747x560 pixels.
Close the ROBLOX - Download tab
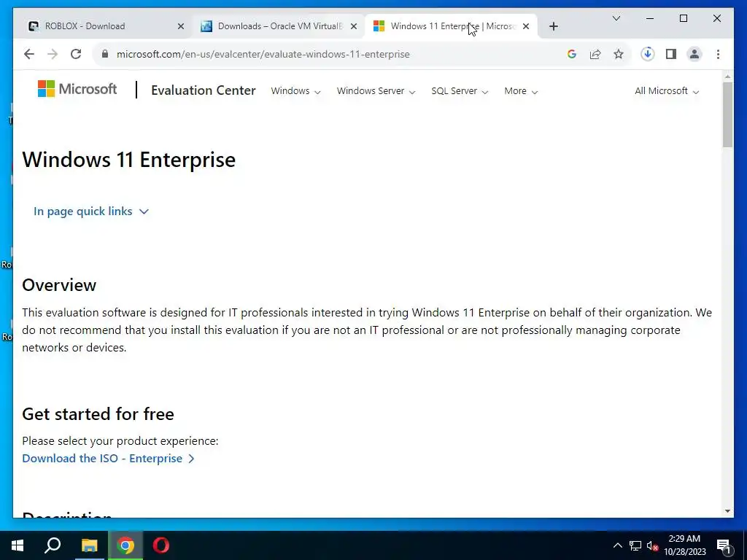coord(181,27)
